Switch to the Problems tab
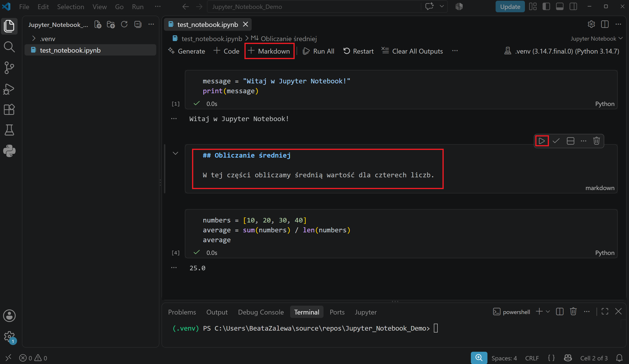This screenshot has height=364, width=629. click(182, 312)
